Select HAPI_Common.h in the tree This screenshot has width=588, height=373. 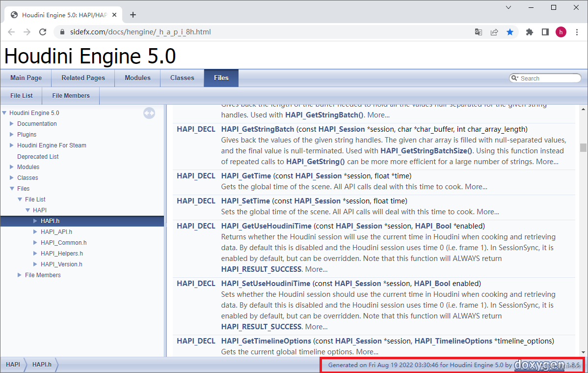(x=64, y=243)
